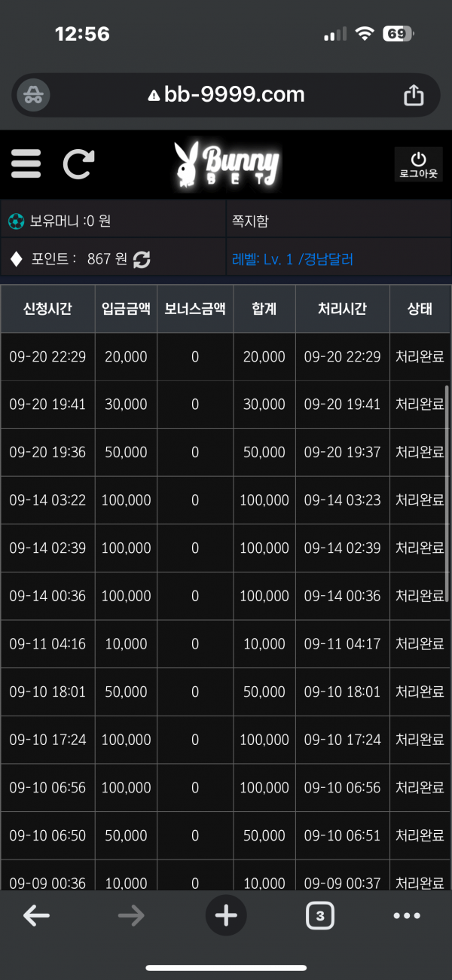This screenshot has width=452, height=980.
Task: Tap the browser share icon
Action: coord(414,95)
